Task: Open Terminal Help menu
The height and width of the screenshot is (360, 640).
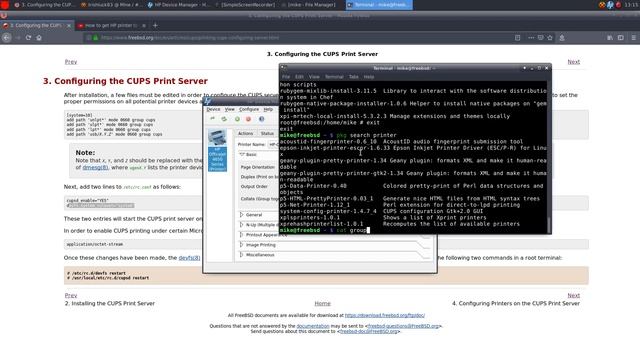Action: point(369,77)
